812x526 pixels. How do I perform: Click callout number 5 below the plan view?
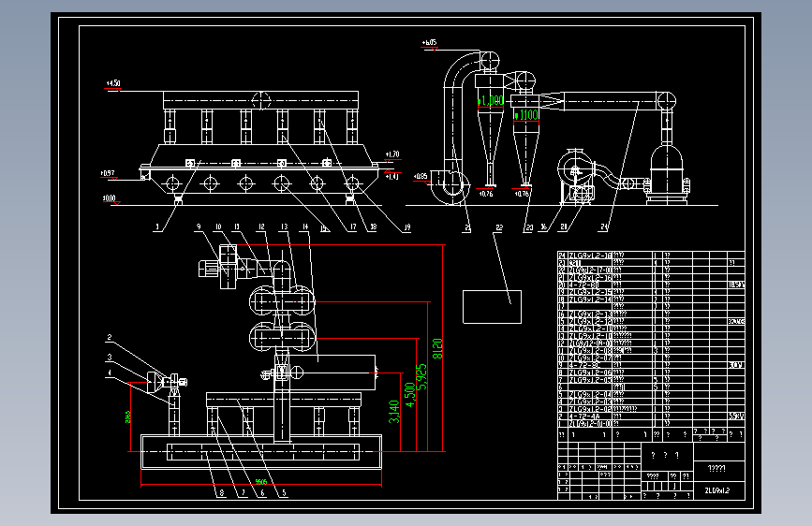click(x=284, y=493)
